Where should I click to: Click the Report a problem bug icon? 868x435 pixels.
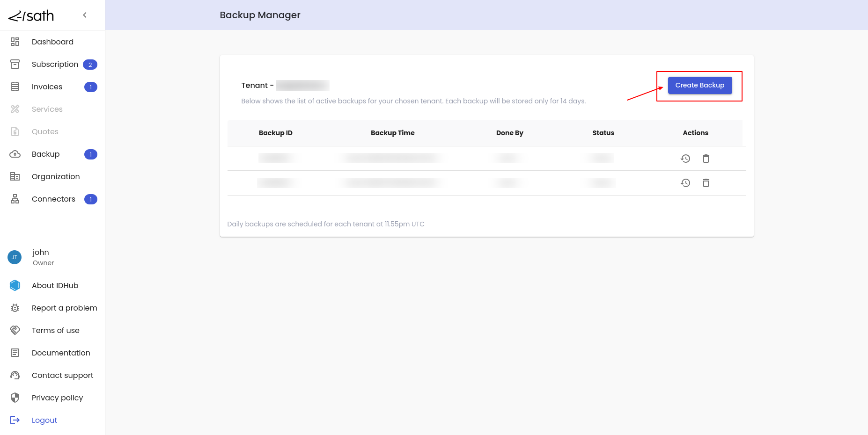pyautogui.click(x=15, y=308)
